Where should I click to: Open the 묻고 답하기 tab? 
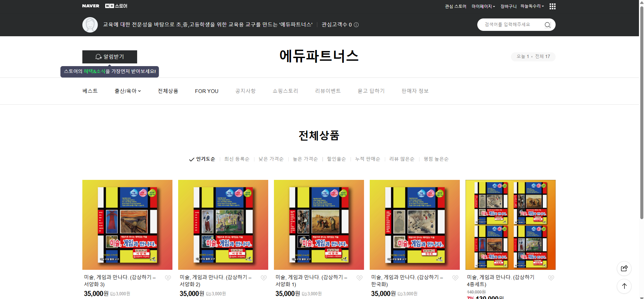pos(371,91)
